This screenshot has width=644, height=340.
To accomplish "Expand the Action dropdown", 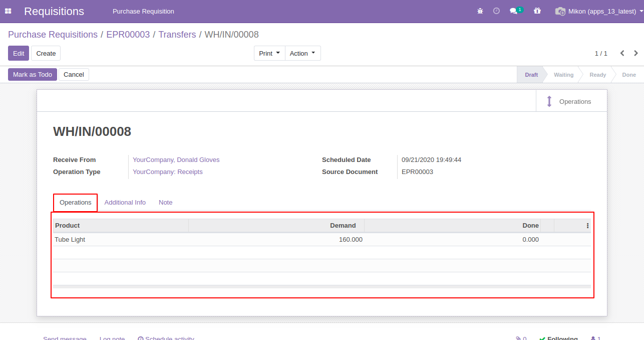I will point(302,53).
